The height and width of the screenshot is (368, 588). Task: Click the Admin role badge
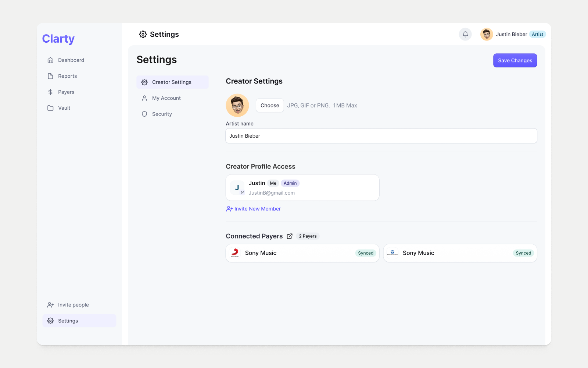click(x=290, y=183)
